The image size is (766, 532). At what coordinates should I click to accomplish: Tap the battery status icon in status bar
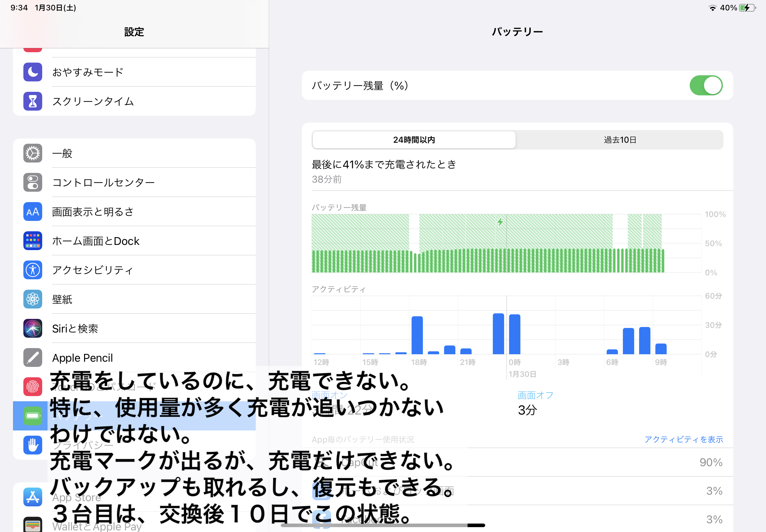click(747, 8)
